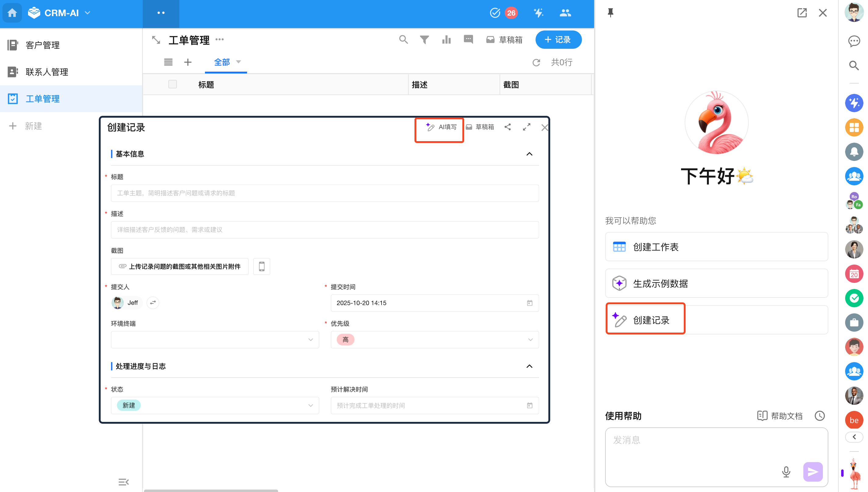Click the mobile phone upload icon
Image resolution: width=868 pixels, height=492 pixels.
coord(262,267)
